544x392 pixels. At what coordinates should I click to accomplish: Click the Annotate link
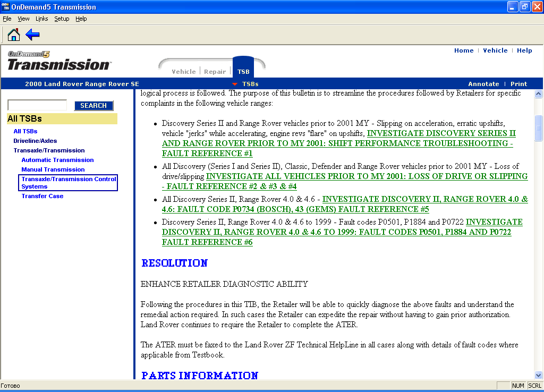[483, 84]
